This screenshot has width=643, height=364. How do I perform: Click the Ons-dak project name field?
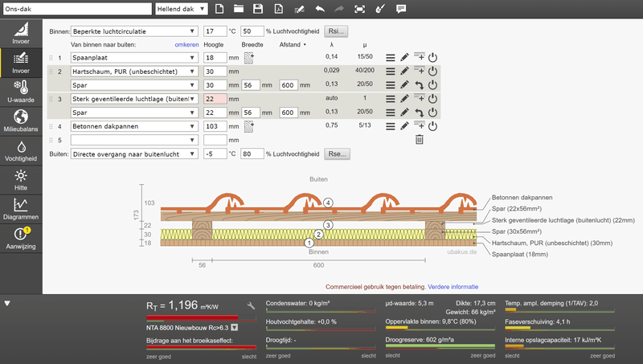pos(76,8)
